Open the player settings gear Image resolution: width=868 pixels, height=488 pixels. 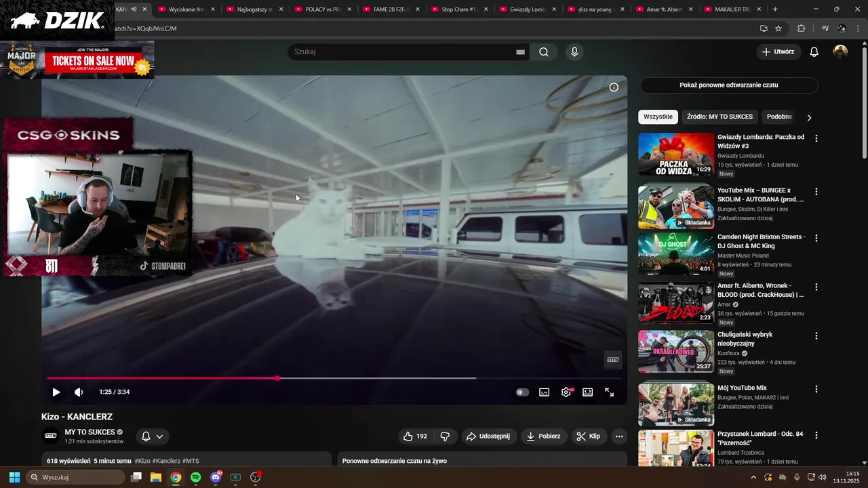[566, 392]
